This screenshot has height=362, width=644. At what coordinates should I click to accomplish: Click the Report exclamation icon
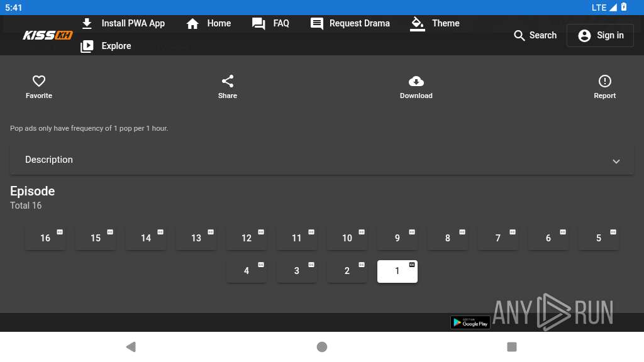[604, 81]
